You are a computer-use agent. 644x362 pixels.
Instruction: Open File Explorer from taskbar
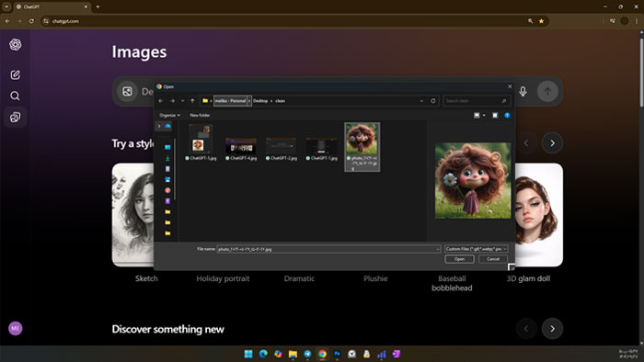(293, 354)
